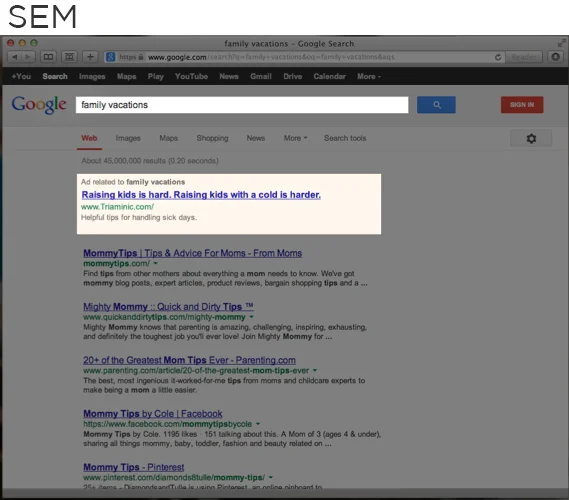Viewport: 569px width, 500px height.
Task: Select the Web results tab
Action: 89,138
